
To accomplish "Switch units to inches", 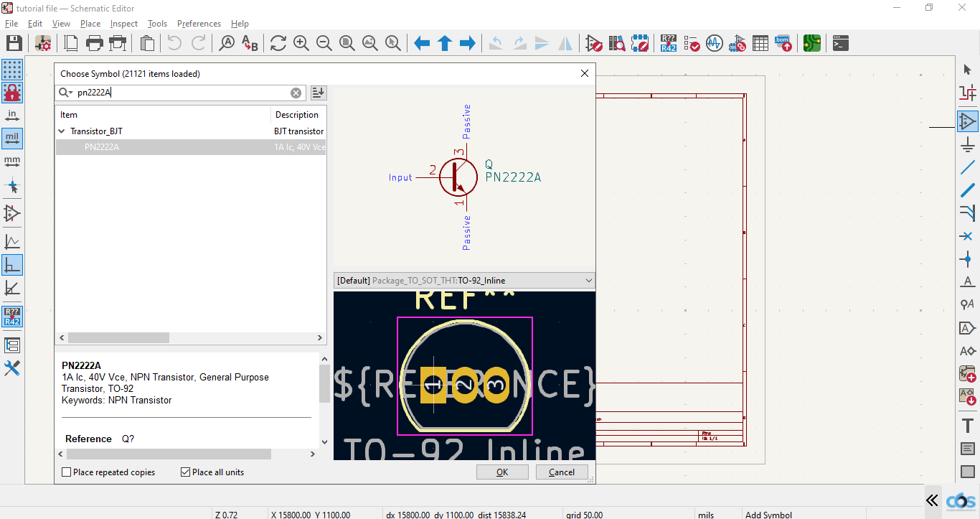I will tap(12, 116).
